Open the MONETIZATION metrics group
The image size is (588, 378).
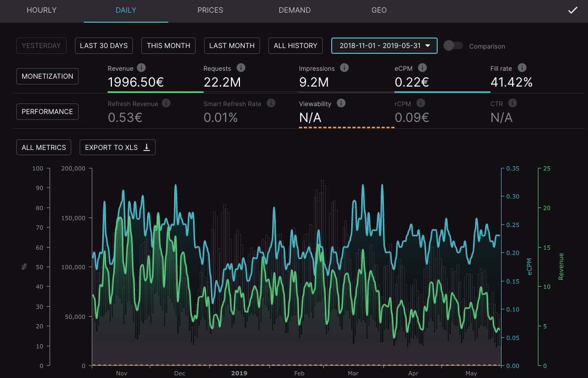(x=47, y=77)
